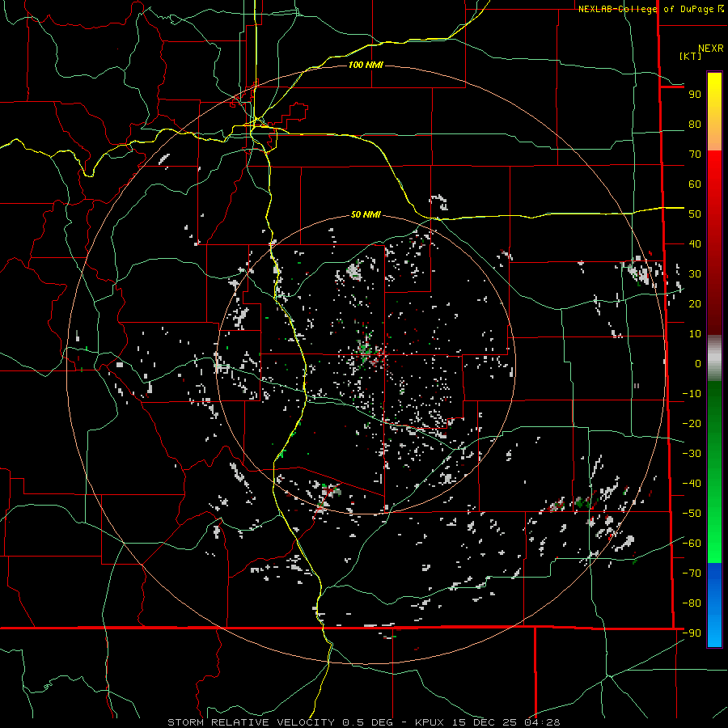Screen dimensions: 728x728
Task: Click the 40 value on velocity scale
Action: click(695, 244)
